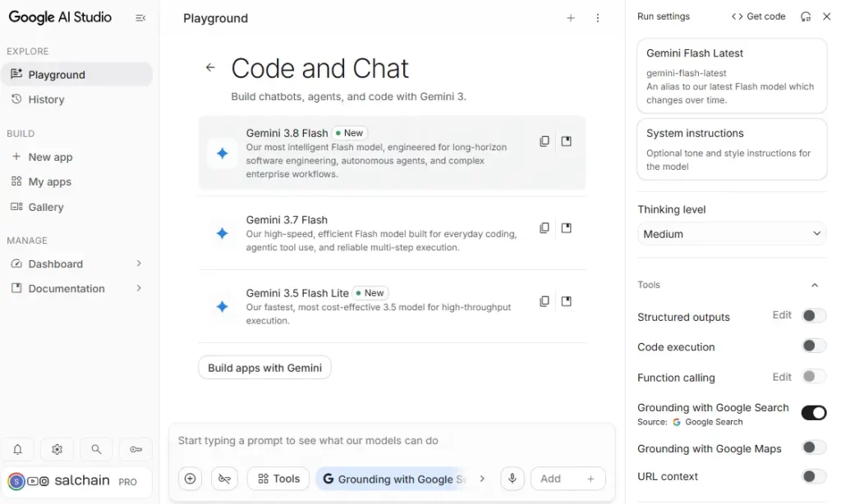Click the crossed-out eye icon in prompt bar
841x504 pixels.
pyautogui.click(x=224, y=479)
